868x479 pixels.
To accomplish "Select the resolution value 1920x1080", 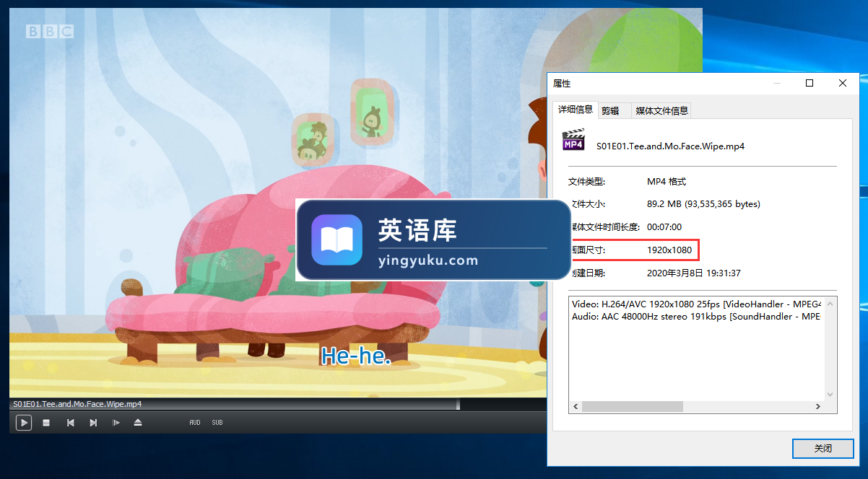I will (x=669, y=250).
